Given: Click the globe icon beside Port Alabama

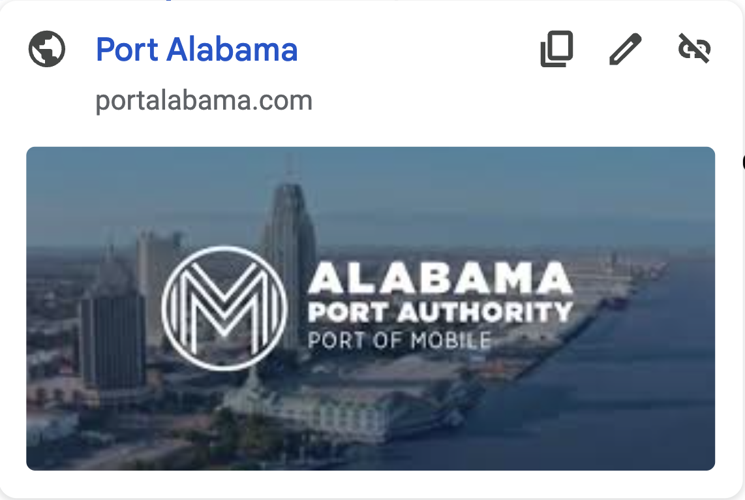Looking at the screenshot, I should point(47,49).
